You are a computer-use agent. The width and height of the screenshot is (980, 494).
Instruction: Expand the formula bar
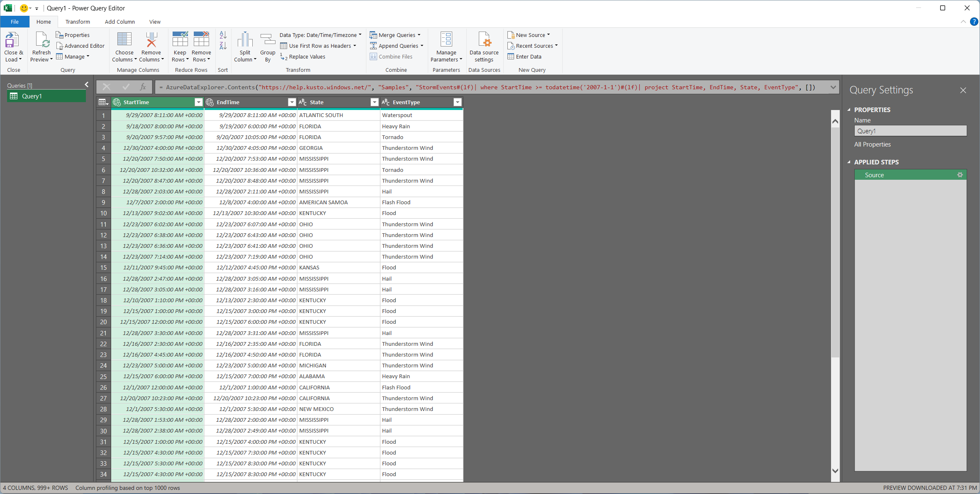pos(833,88)
